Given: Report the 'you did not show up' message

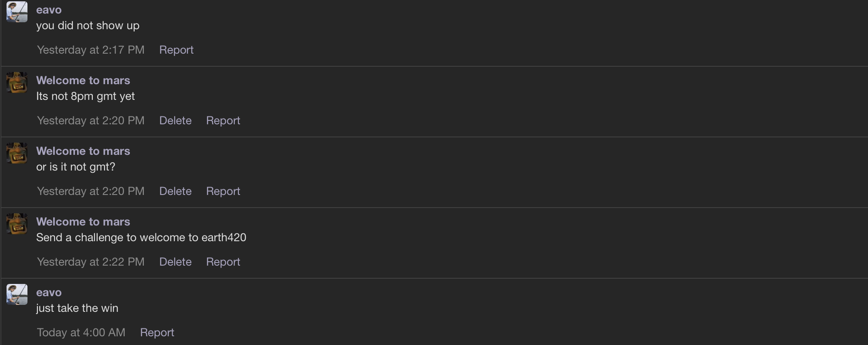Looking at the screenshot, I should [176, 50].
